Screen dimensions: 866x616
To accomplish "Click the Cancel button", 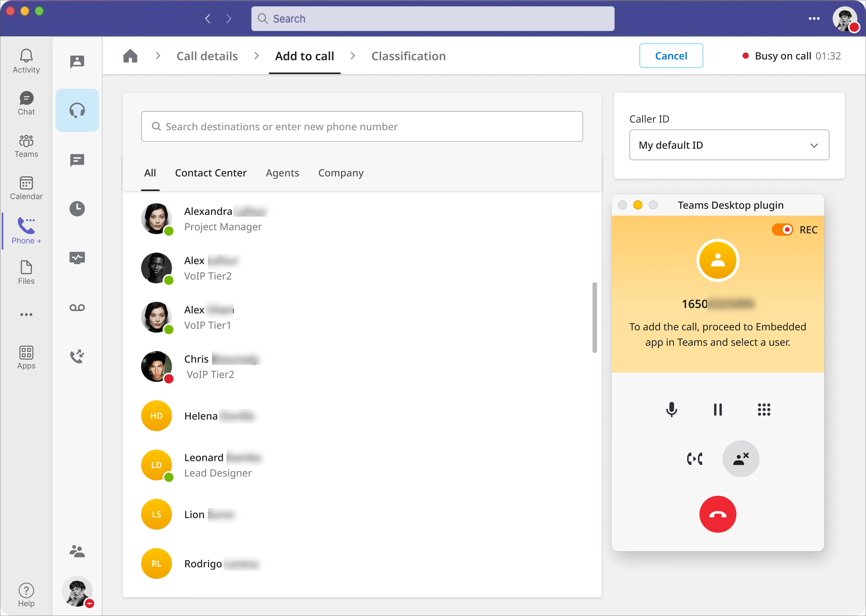I will (671, 56).
